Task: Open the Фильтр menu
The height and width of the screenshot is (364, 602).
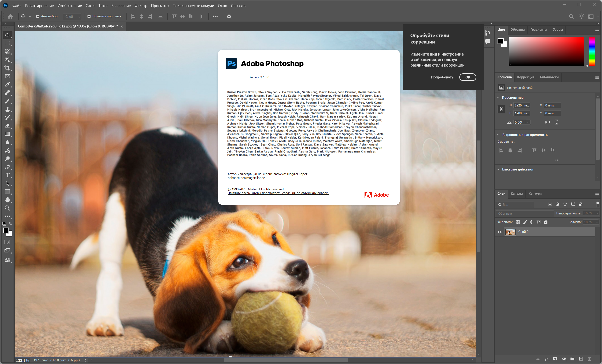Action: (141, 6)
